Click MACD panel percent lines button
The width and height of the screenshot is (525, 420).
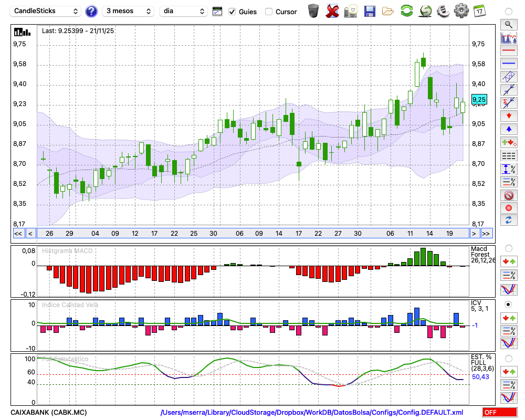click(509, 275)
